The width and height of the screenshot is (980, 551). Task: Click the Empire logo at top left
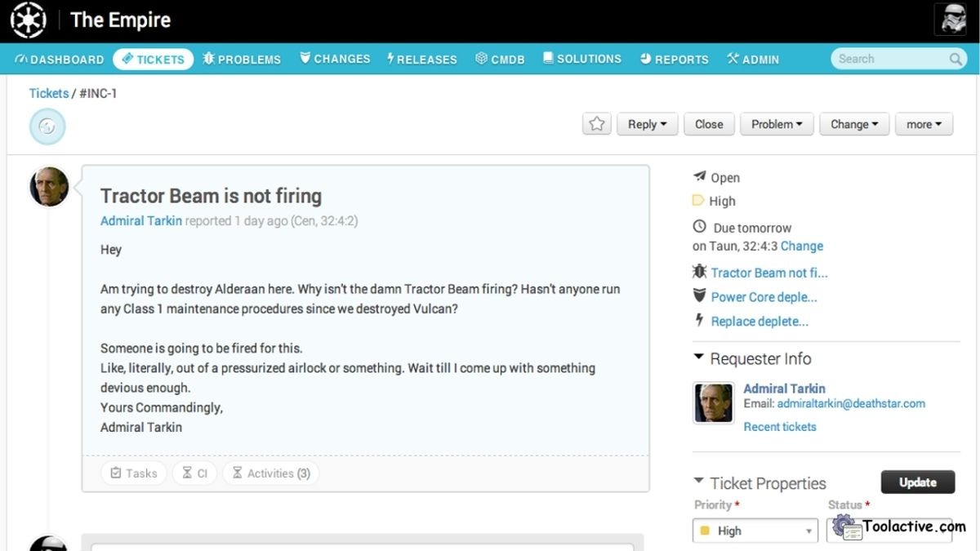point(28,19)
